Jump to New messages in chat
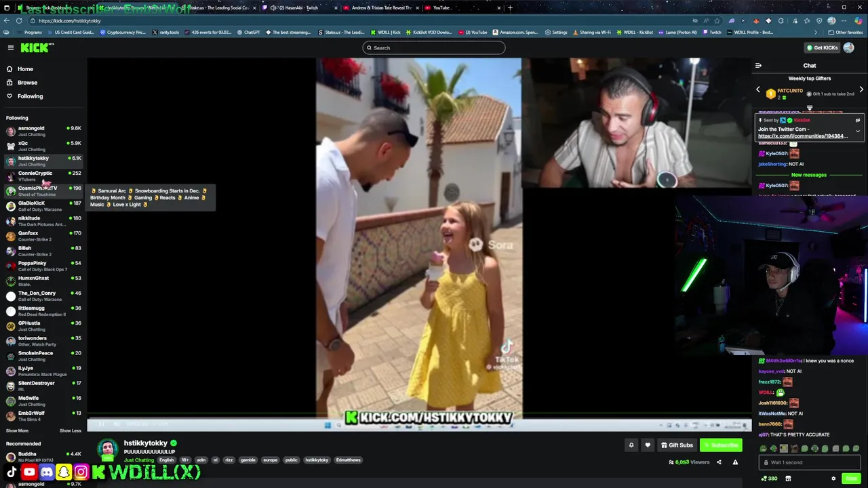The width and height of the screenshot is (868, 488). click(809, 175)
